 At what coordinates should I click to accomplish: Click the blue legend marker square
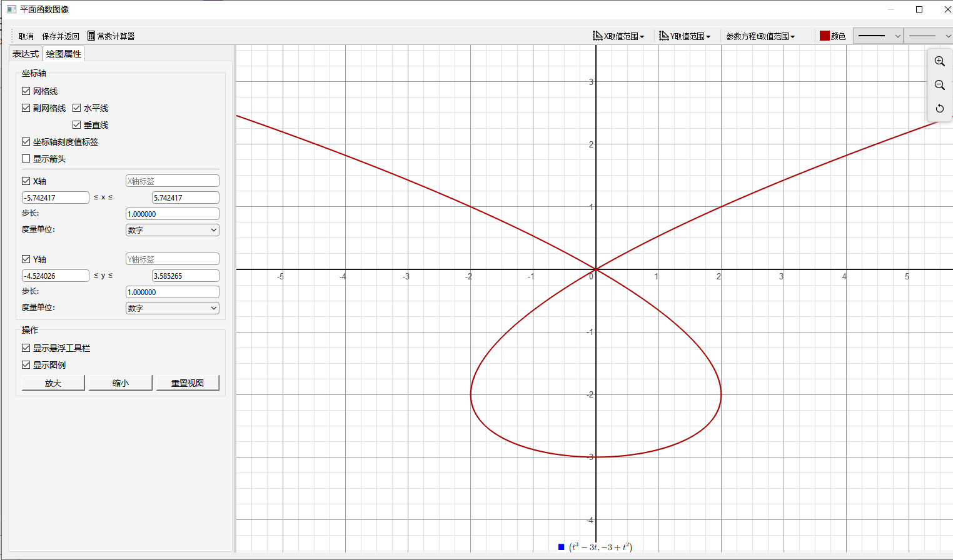(x=561, y=547)
